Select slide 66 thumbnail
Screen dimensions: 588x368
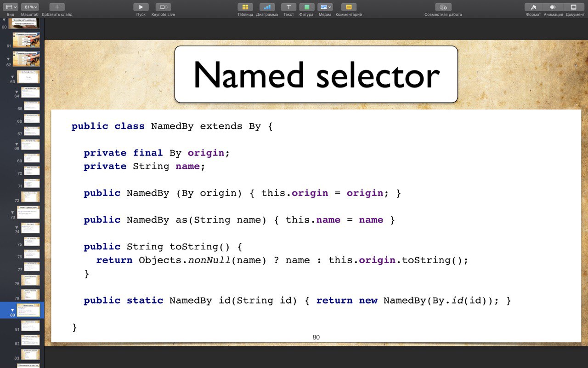32,119
